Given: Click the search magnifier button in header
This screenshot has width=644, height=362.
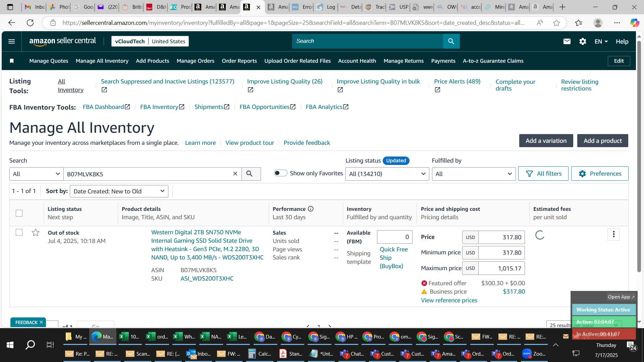Looking at the screenshot, I should (x=451, y=41).
